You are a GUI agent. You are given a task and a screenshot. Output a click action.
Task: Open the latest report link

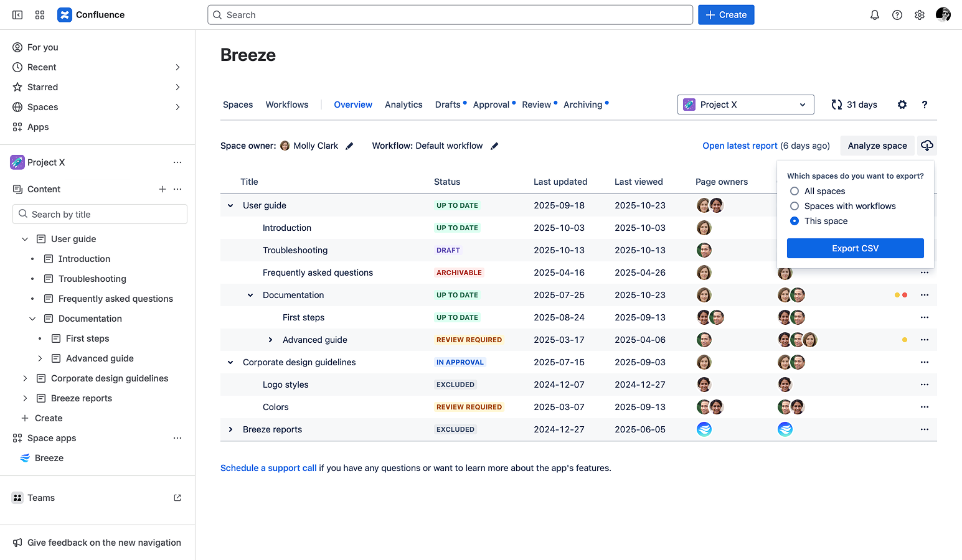click(x=740, y=145)
